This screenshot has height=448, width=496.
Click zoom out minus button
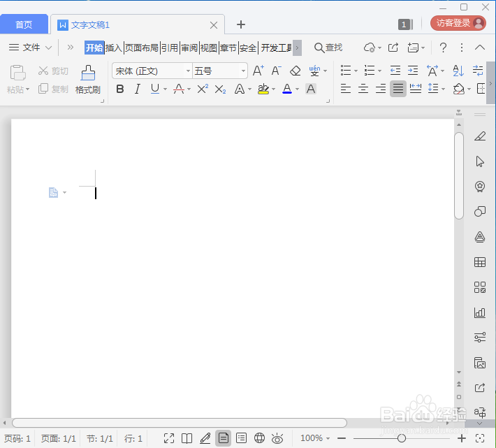click(x=342, y=438)
